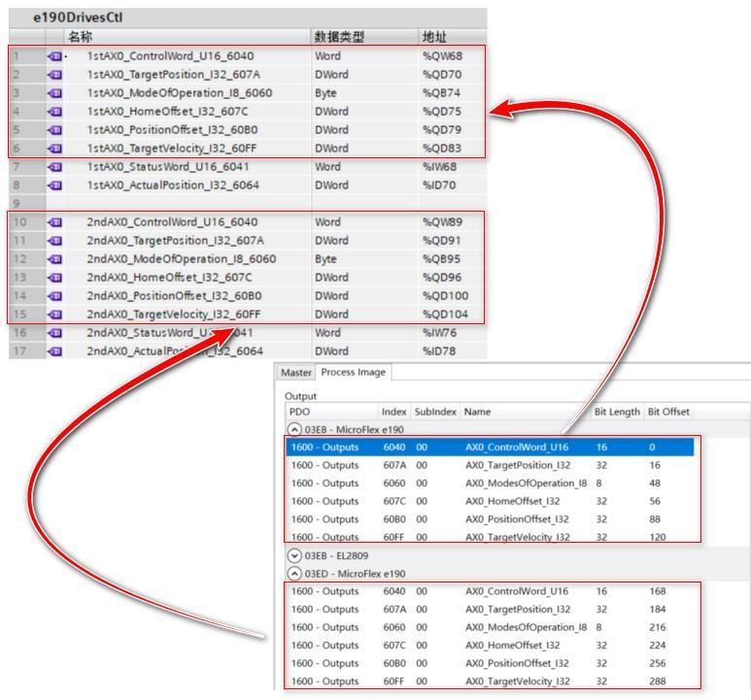Click tag icon beside 1stAX0_ModeOfOperation_I8_6060
The height and width of the screenshot is (700, 751).
click(54, 93)
